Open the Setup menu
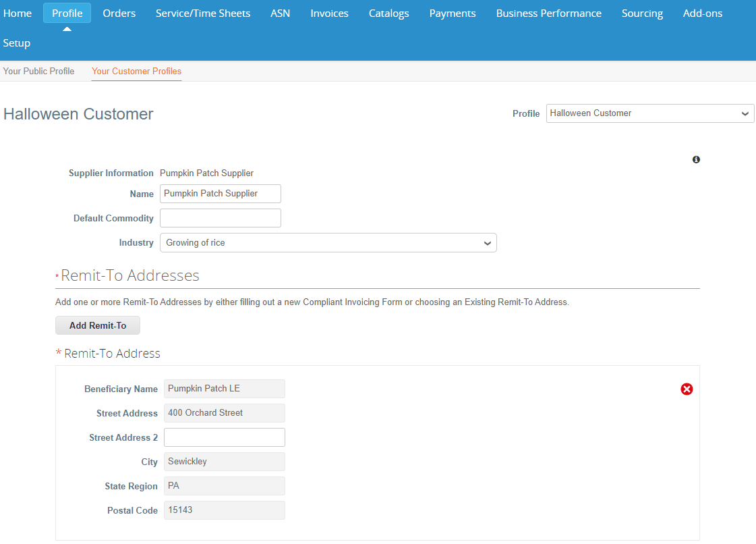This screenshot has width=756, height=544. [17, 43]
